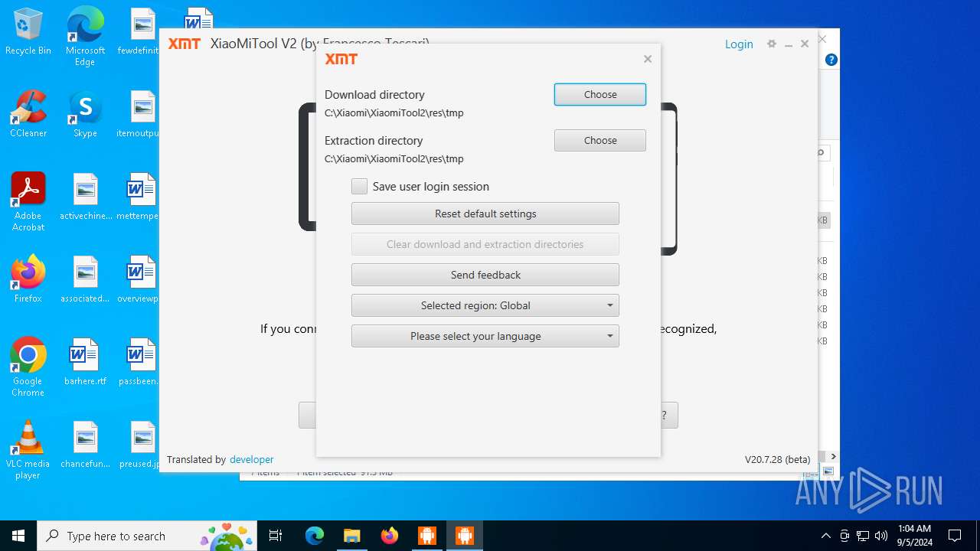
Task: Open Google Chrome desktop shortcut
Action: [28, 367]
